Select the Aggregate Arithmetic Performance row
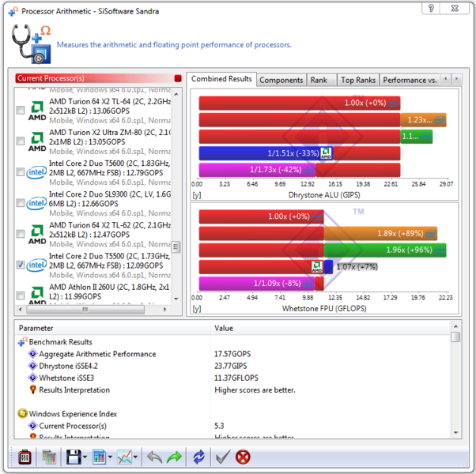 click(x=232, y=354)
